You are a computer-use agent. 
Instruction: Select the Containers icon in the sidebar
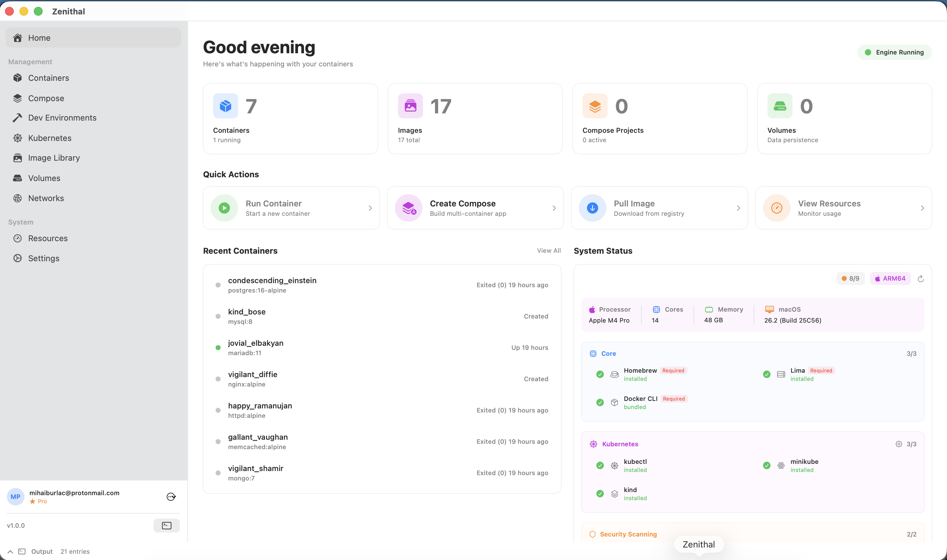(18, 78)
